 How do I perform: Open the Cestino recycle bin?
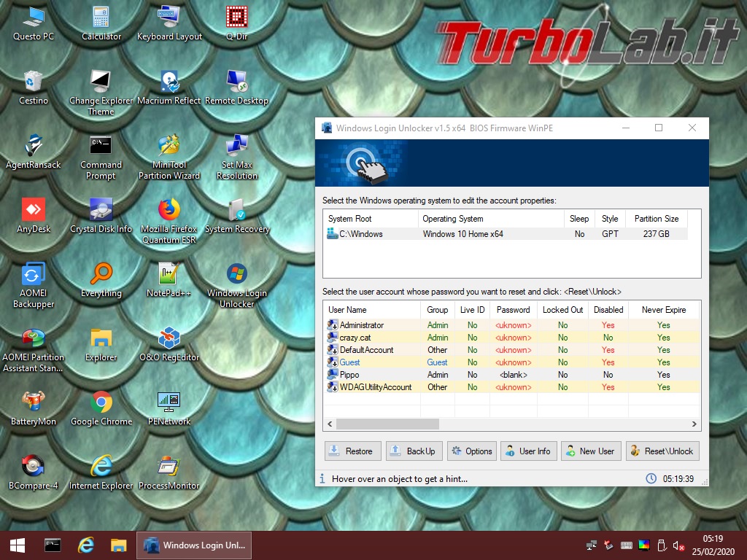click(x=34, y=88)
